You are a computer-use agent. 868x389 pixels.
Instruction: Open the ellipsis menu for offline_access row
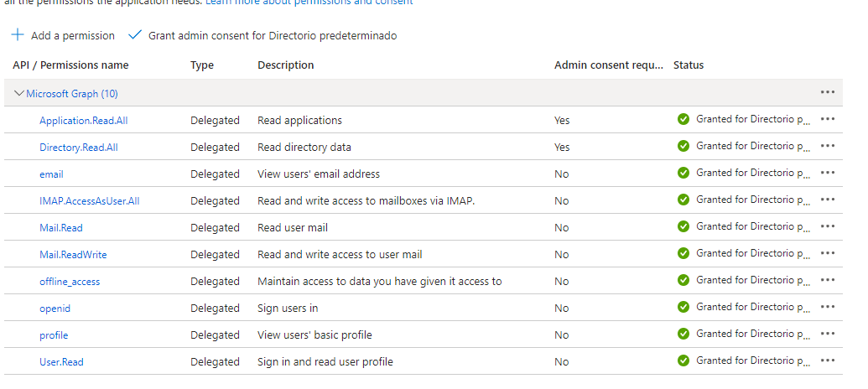[x=828, y=280]
